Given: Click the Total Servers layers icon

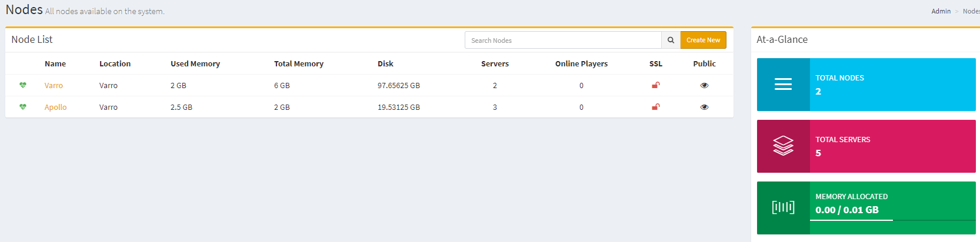Looking at the screenshot, I should [x=783, y=146].
